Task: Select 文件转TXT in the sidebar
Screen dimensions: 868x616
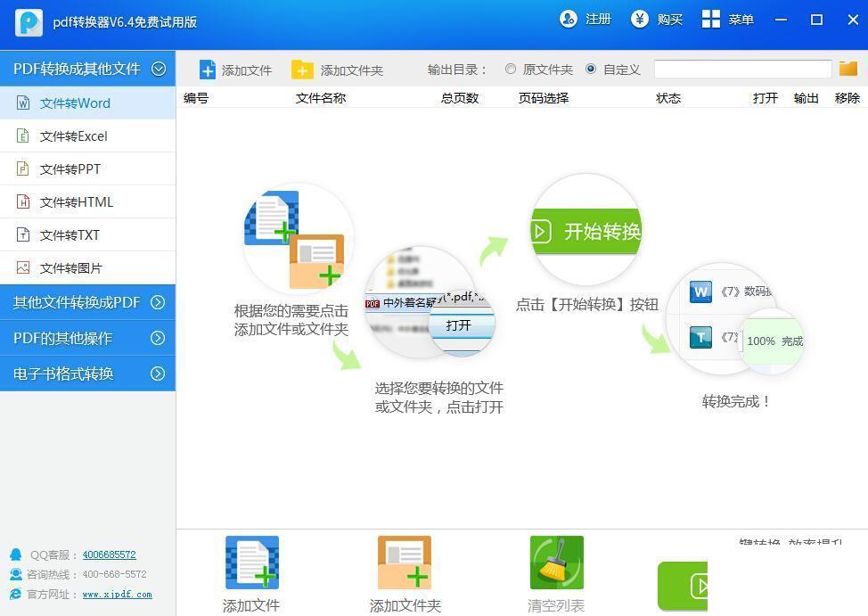Action: (x=88, y=234)
